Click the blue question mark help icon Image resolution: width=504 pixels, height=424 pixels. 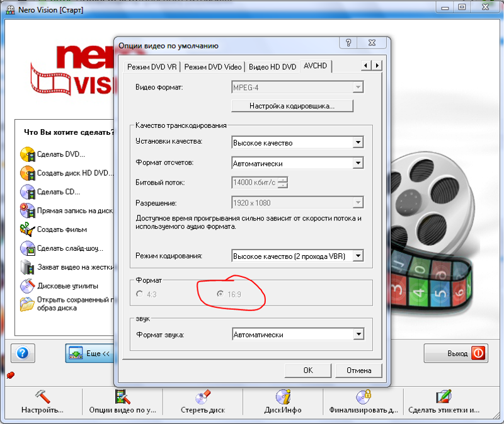[x=23, y=353]
